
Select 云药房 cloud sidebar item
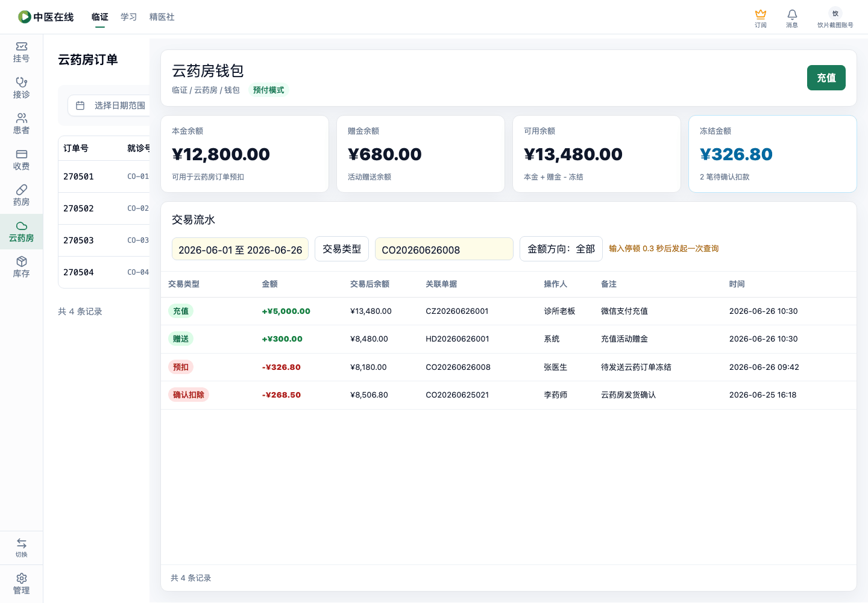click(x=21, y=231)
